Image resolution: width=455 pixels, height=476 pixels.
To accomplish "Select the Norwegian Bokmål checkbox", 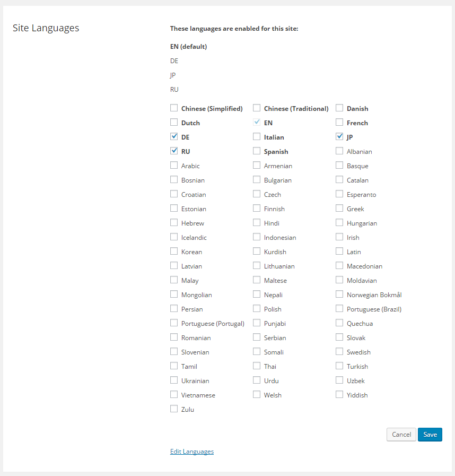I will point(339,295).
